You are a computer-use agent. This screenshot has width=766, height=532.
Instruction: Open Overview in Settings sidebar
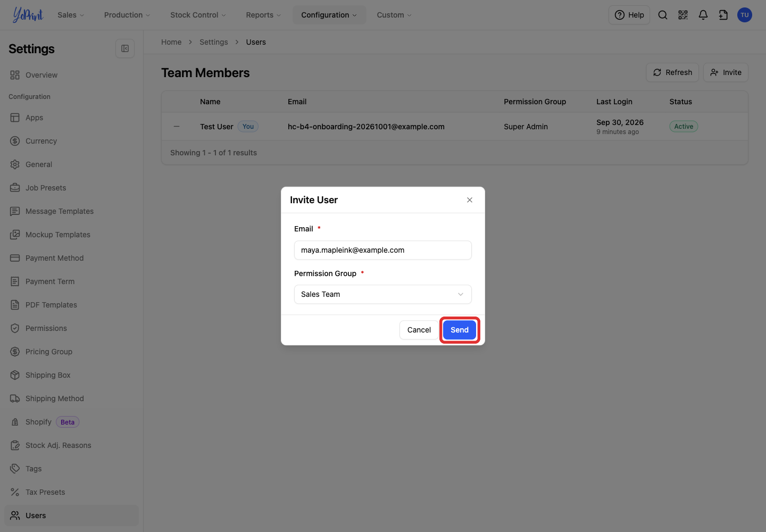point(71,75)
